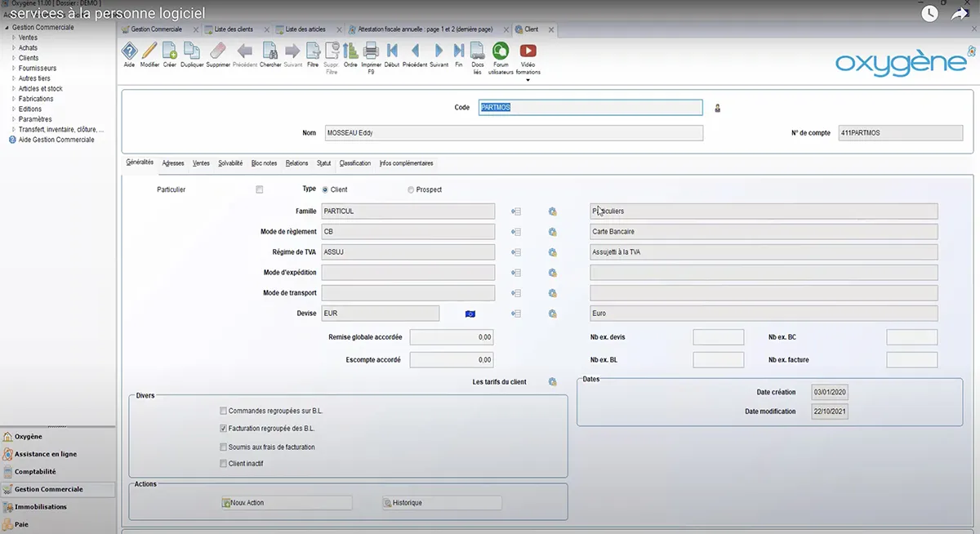Click the Remise globale accordée field
The image size is (980, 534).
click(x=451, y=337)
